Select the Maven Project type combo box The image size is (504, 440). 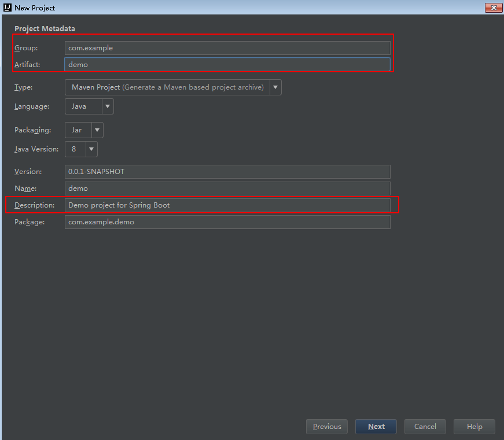pyautogui.click(x=167, y=87)
